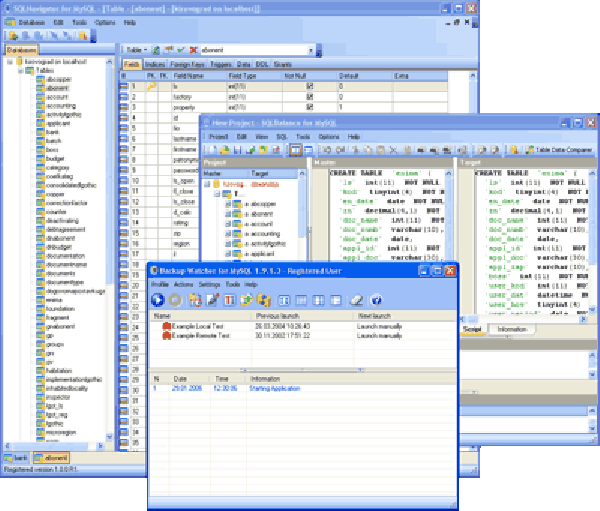Select accounting table in SQL Navigator tree

60,106
